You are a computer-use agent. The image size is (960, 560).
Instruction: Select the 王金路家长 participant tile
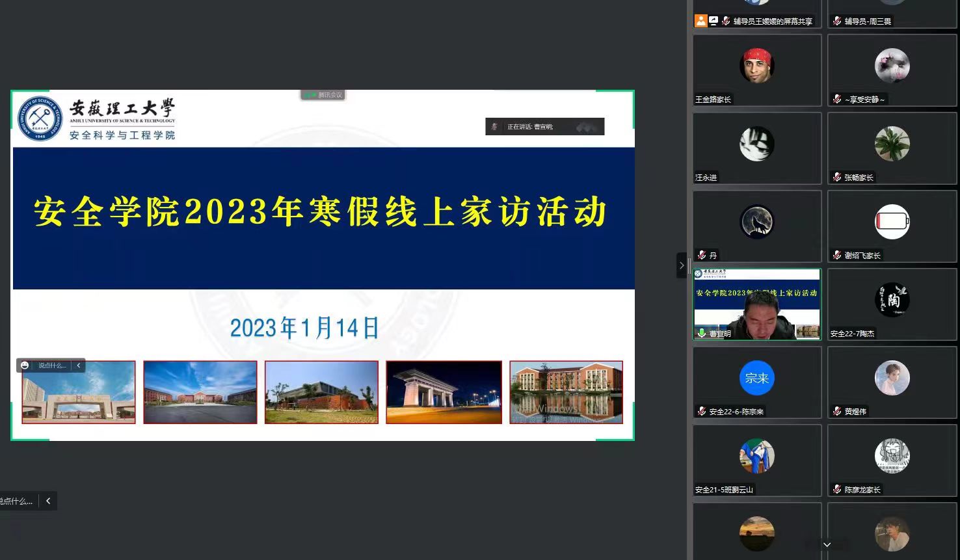pyautogui.click(x=756, y=70)
